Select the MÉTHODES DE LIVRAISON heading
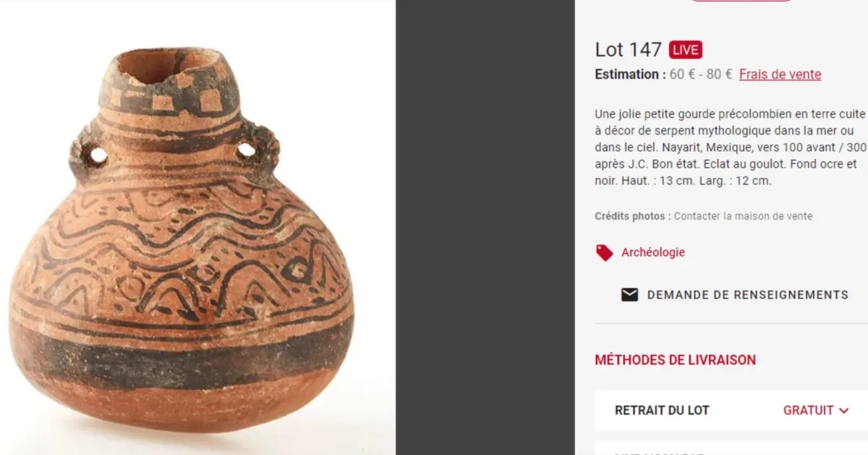 (675, 360)
